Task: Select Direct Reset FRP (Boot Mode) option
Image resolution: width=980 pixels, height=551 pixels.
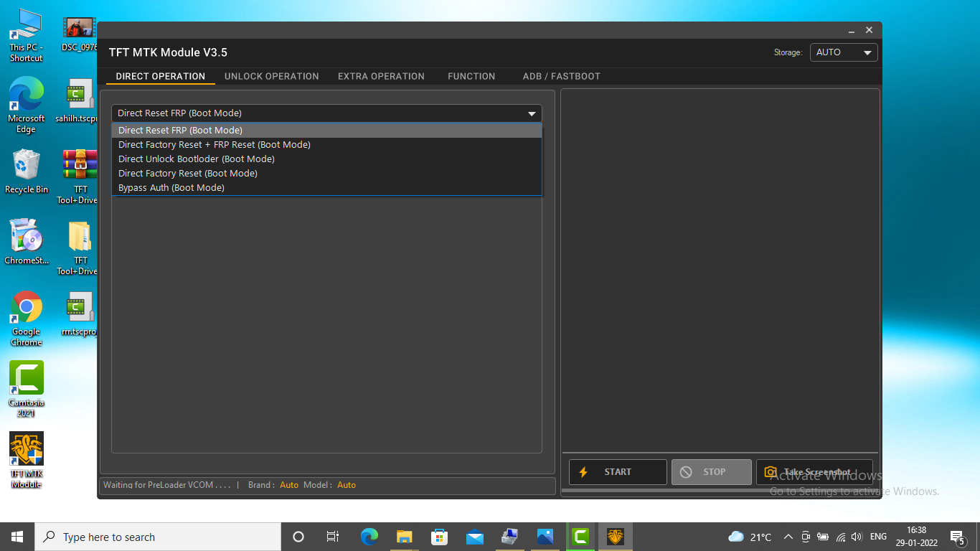Action: [326, 131]
